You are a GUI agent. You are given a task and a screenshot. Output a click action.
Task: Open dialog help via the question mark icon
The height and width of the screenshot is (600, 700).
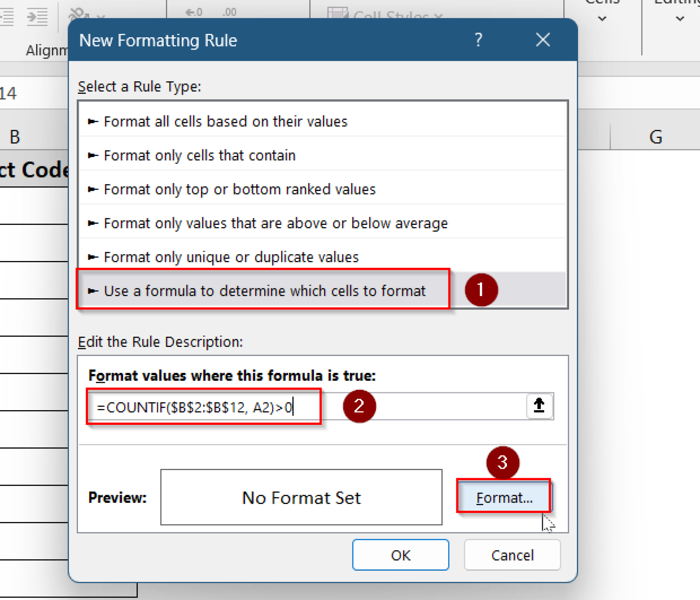click(478, 40)
